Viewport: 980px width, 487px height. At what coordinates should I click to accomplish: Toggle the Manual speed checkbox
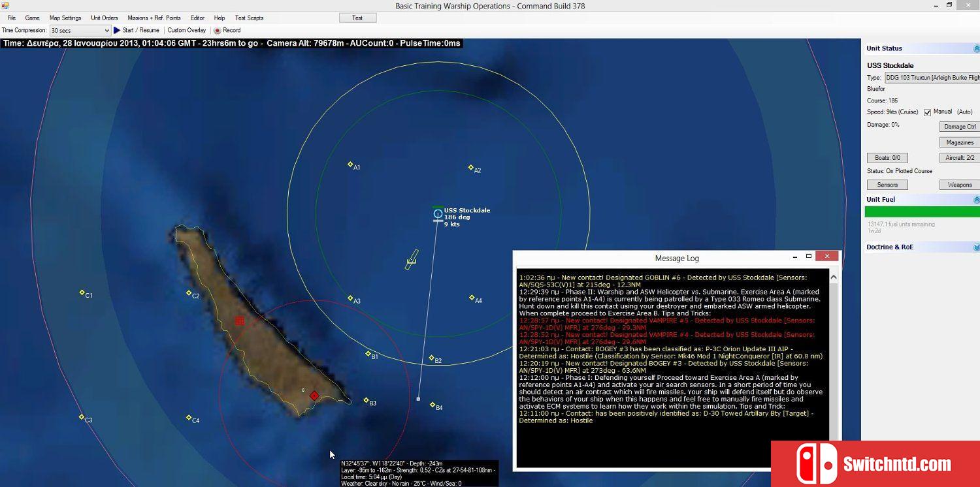[x=927, y=112]
